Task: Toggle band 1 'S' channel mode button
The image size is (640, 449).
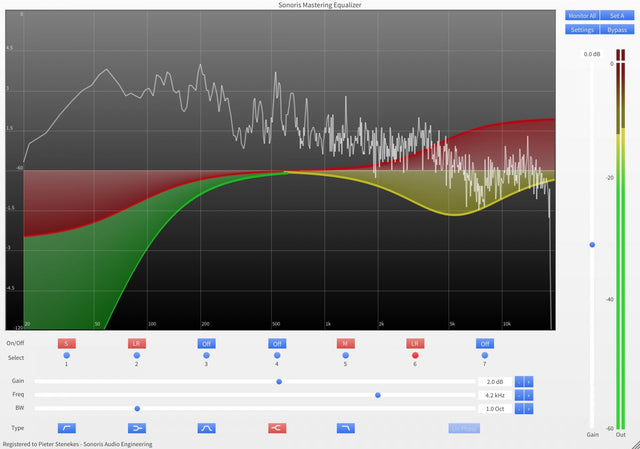Action: tap(67, 343)
